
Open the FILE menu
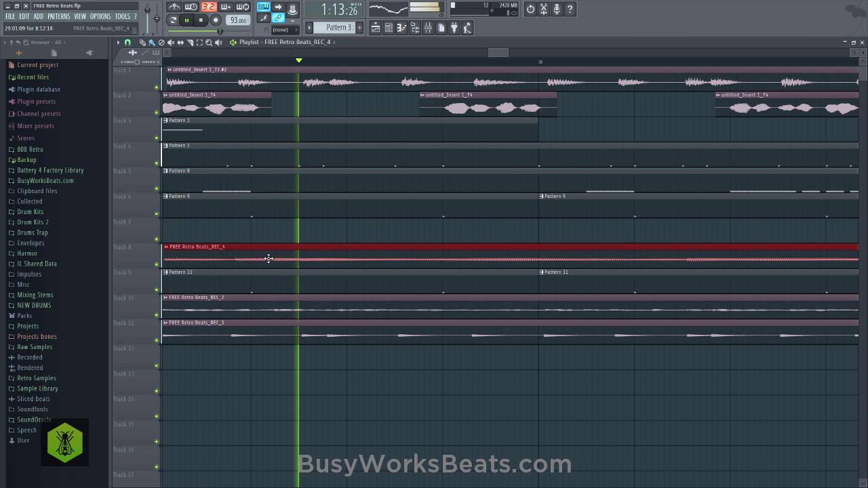[10, 16]
